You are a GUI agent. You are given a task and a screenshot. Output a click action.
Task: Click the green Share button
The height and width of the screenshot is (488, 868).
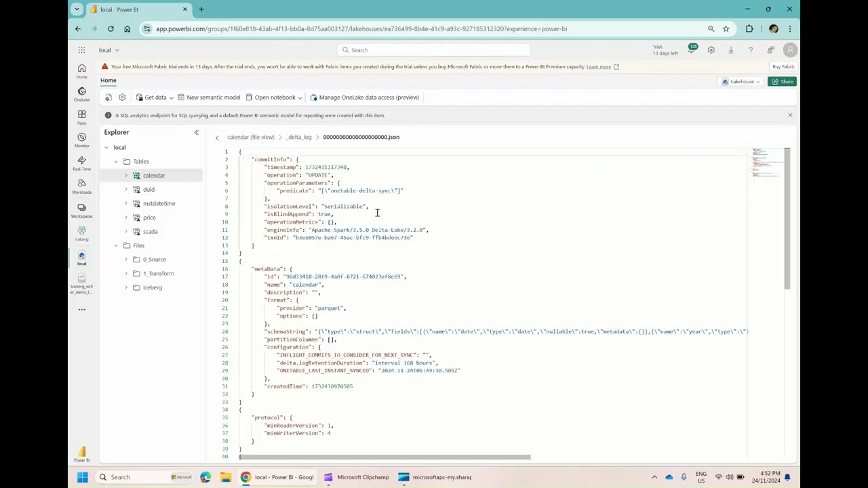pyautogui.click(x=783, y=81)
